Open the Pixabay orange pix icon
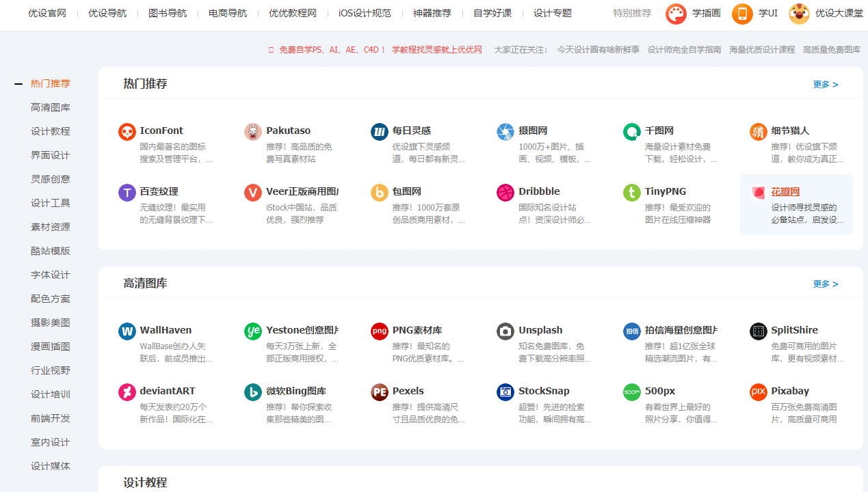 [759, 392]
